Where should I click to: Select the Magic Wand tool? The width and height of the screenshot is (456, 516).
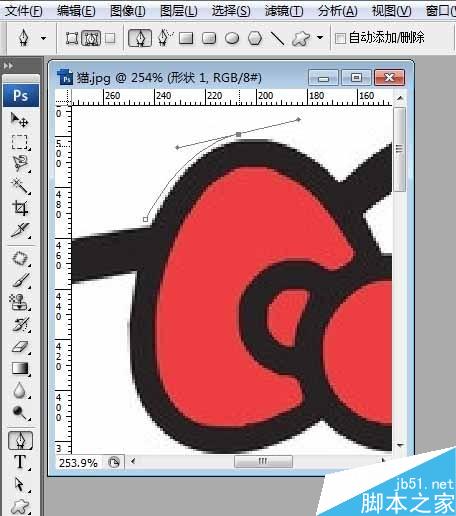coord(20,186)
